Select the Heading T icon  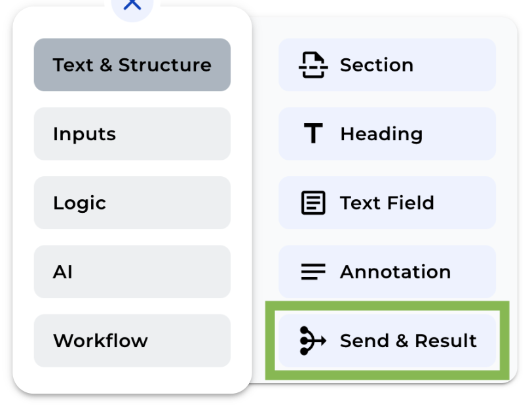[x=313, y=134]
